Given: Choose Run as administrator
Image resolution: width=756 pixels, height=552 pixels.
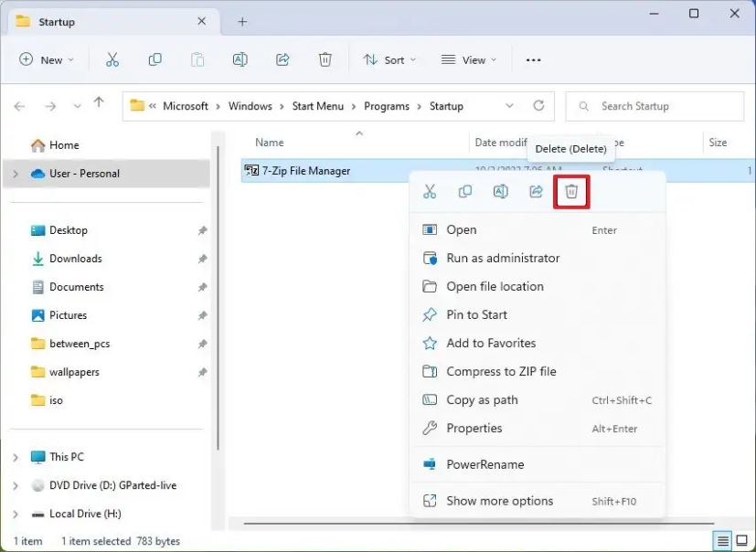Looking at the screenshot, I should point(538,259).
